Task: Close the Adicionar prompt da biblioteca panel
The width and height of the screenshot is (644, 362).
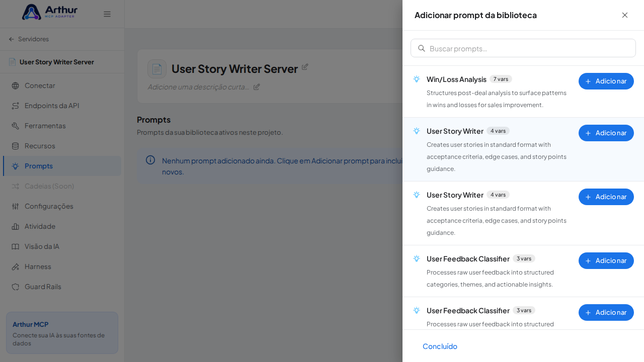Action: click(625, 15)
